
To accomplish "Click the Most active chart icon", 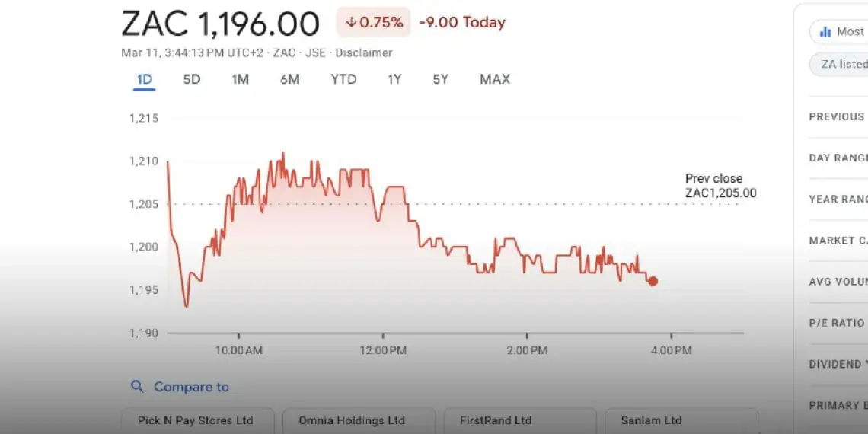I will (825, 32).
